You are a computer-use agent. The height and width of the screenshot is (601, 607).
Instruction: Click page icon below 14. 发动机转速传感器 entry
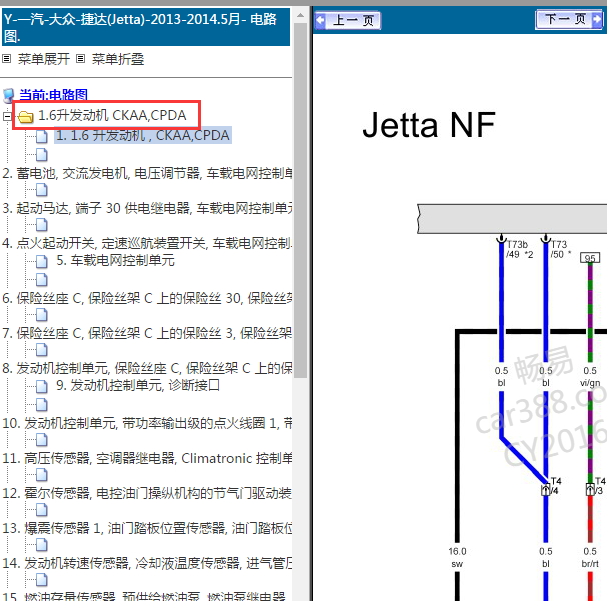point(41,580)
